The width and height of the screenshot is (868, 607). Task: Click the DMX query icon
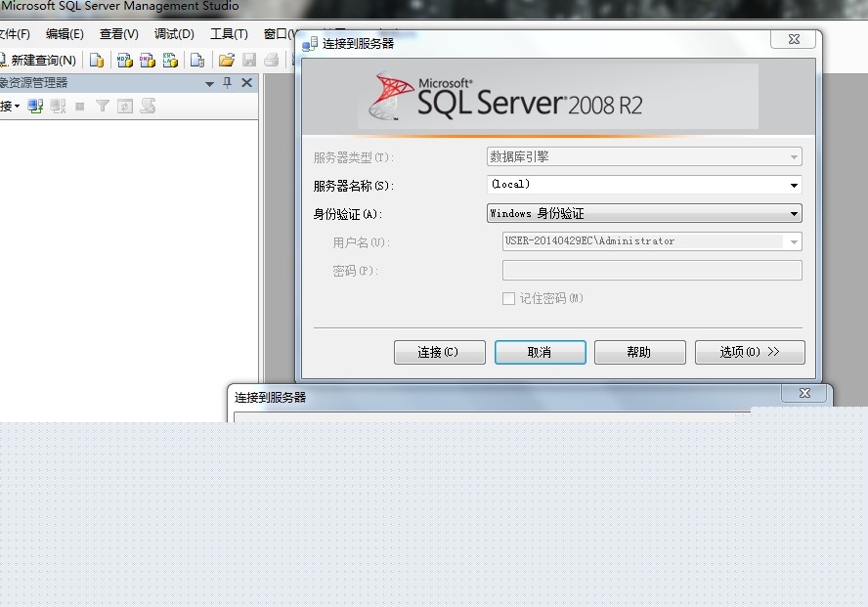(x=148, y=61)
